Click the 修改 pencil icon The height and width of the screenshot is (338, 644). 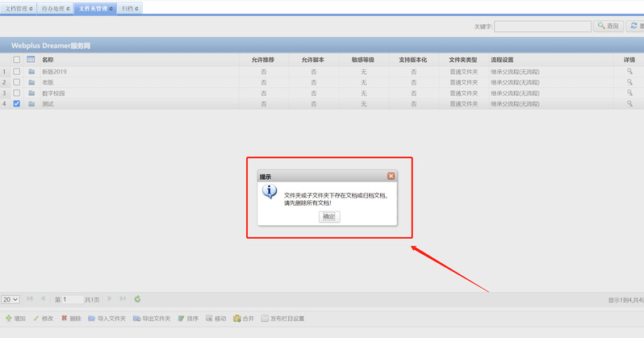point(36,319)
